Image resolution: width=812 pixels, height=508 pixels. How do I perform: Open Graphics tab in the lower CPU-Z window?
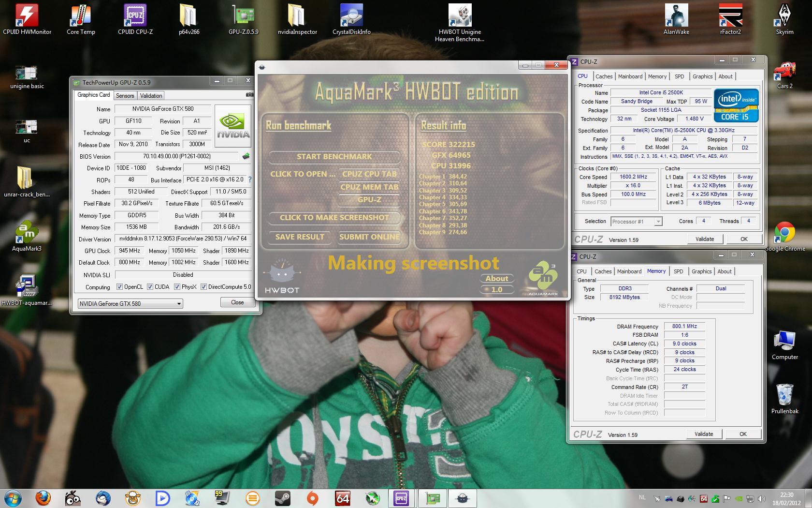pos(701,271)
